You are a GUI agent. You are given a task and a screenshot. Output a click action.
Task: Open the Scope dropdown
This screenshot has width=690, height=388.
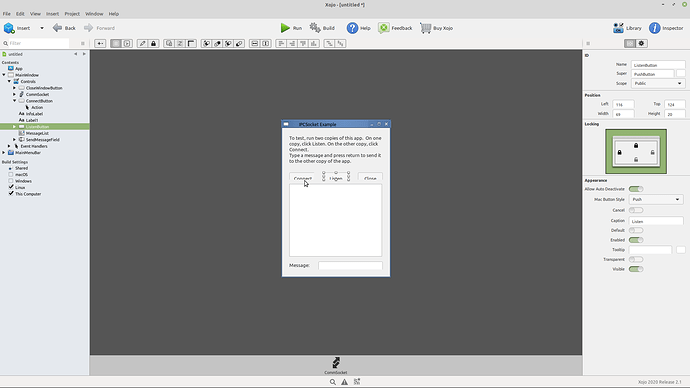coord(658,83)
